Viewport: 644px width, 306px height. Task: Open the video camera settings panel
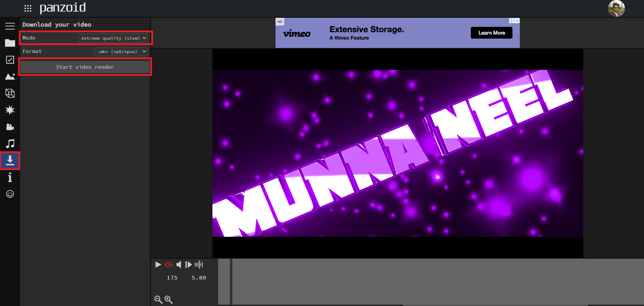10,127
